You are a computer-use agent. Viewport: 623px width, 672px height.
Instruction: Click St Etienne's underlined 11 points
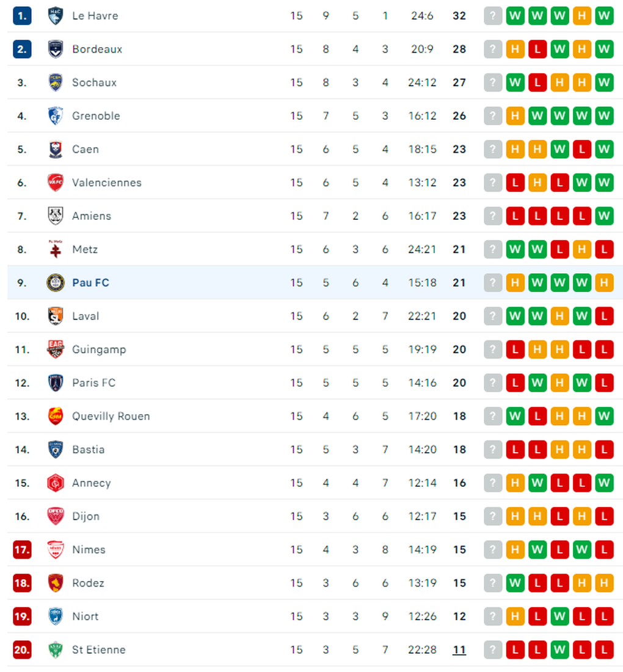[x=459, y=650]
